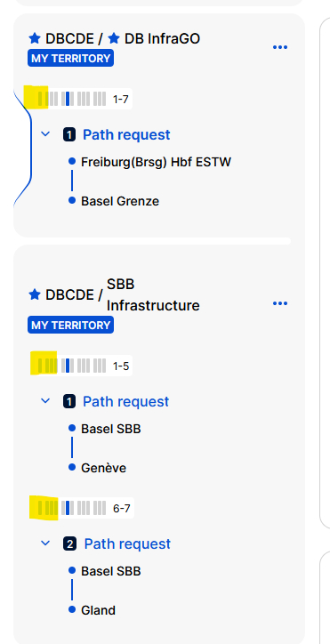Click number 1 badge in DB InfraGO card
This screenshot has width=330, height=644.
click(x=69, y=134)
